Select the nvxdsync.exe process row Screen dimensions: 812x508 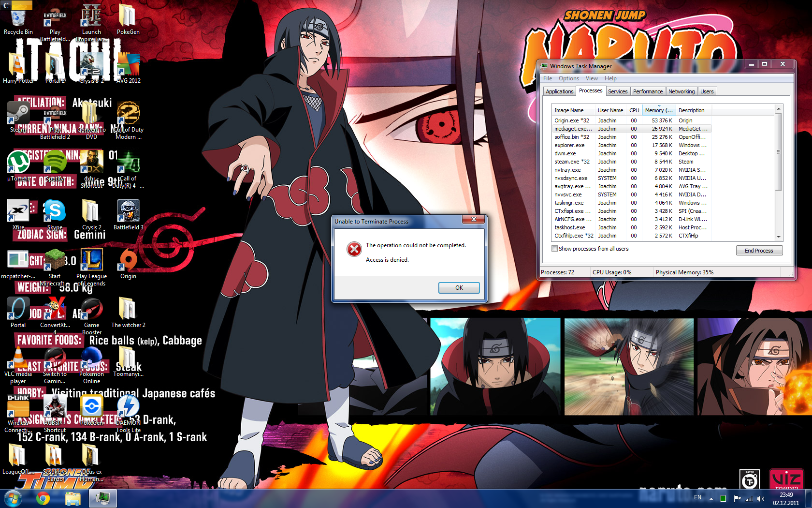pyautogui.click(x=631, y=178)
